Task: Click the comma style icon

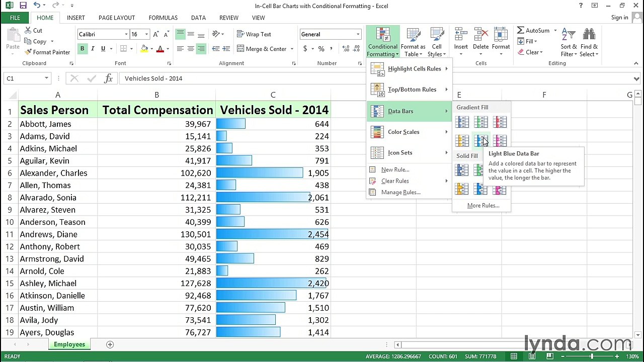Action: click(332, 49)
